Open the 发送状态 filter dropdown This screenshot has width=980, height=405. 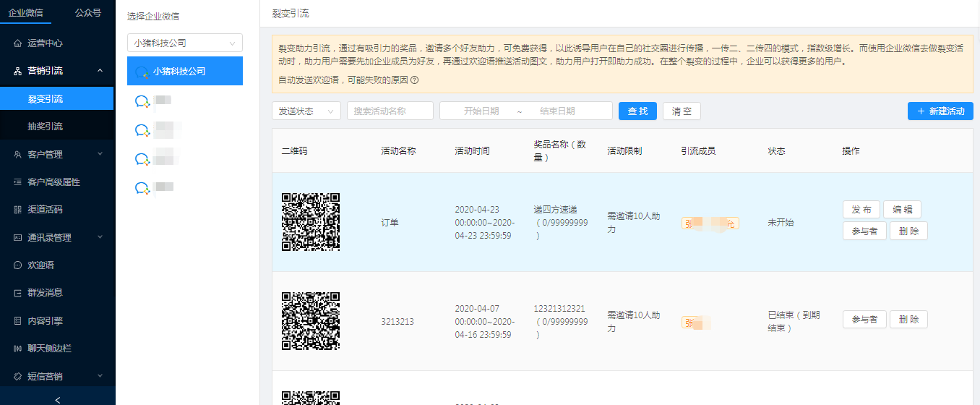[x=306, y=111]
